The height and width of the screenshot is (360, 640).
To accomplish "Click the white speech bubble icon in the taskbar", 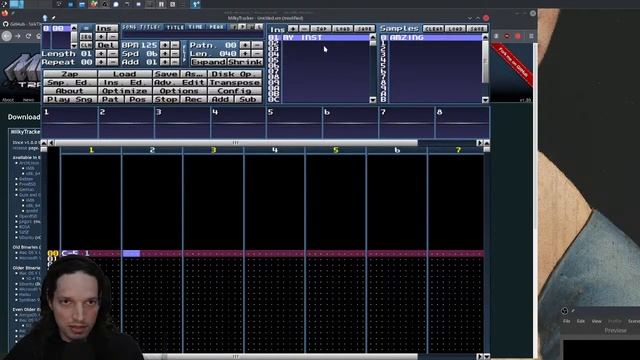I will [x=116, y=4].
